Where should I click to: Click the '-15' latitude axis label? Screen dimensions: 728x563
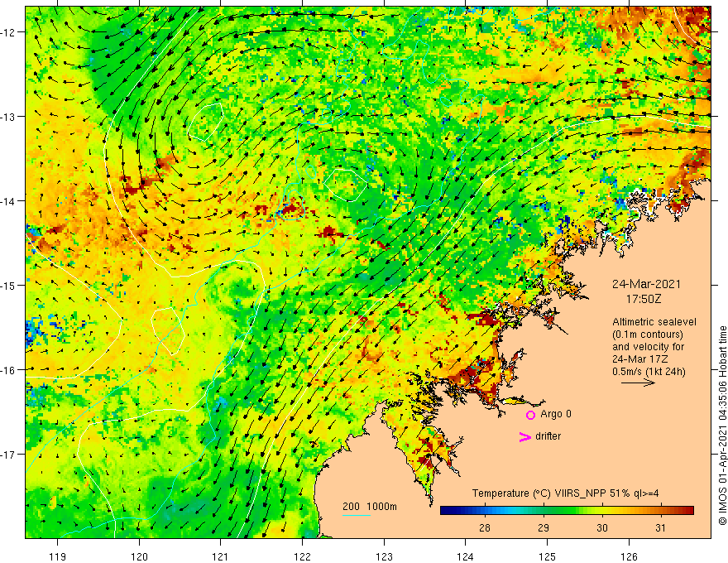point(8,286)
